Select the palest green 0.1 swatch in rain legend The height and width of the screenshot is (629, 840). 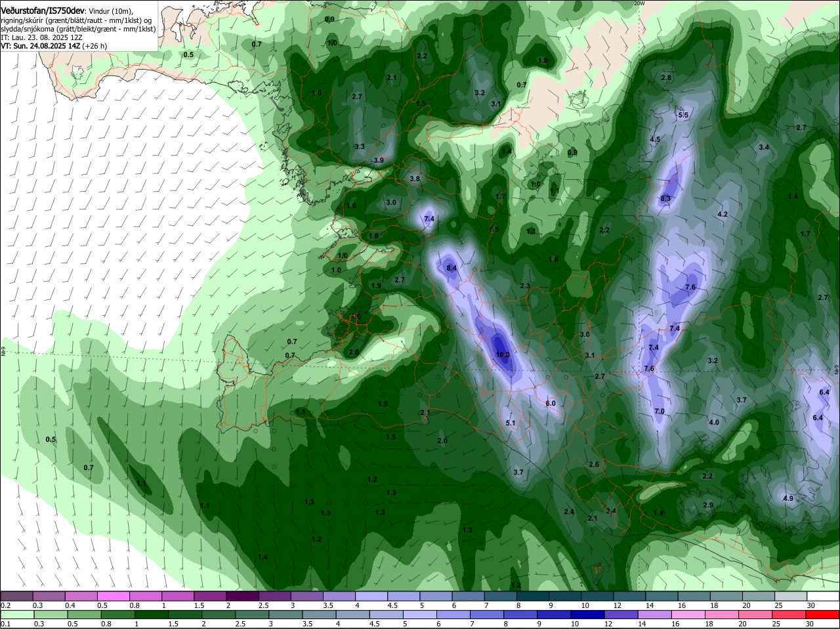tap(18, 615)
